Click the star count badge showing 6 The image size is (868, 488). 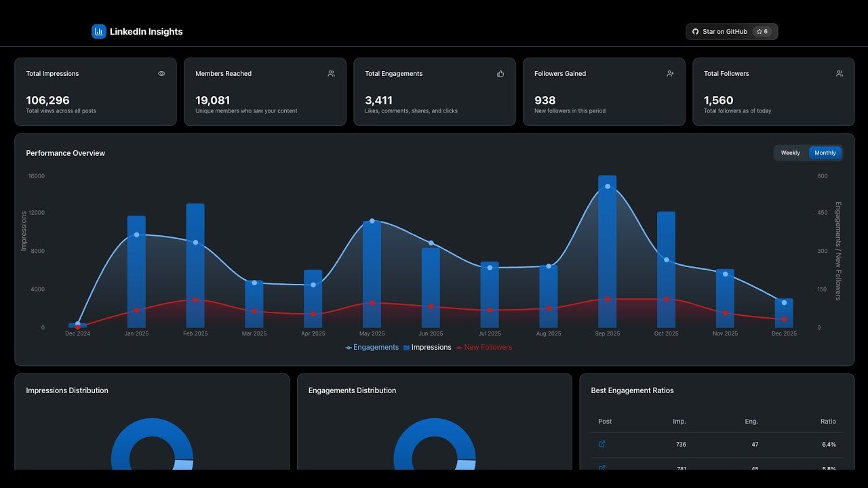[762, 31]
